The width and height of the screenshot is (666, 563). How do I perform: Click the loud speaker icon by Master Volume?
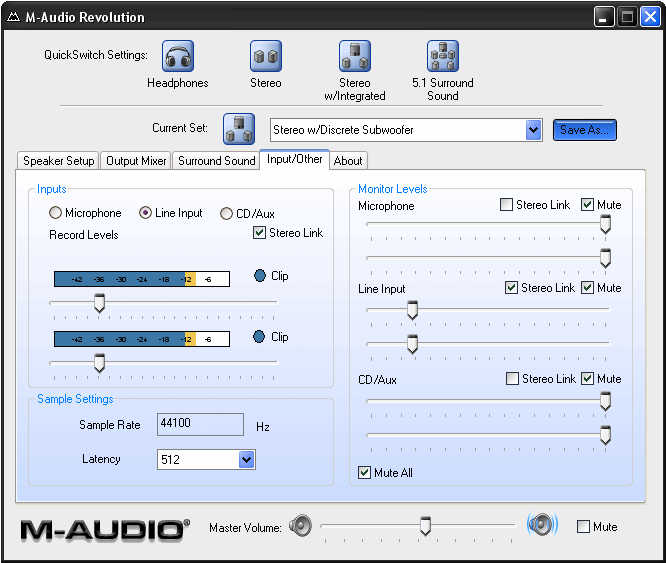coord(542,525)
